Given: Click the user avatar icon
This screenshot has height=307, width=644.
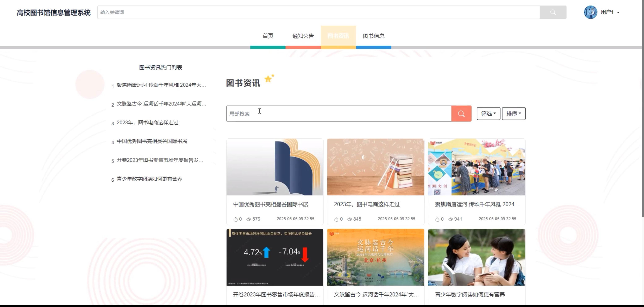Looking at the screenshot, I should (590, 12).
